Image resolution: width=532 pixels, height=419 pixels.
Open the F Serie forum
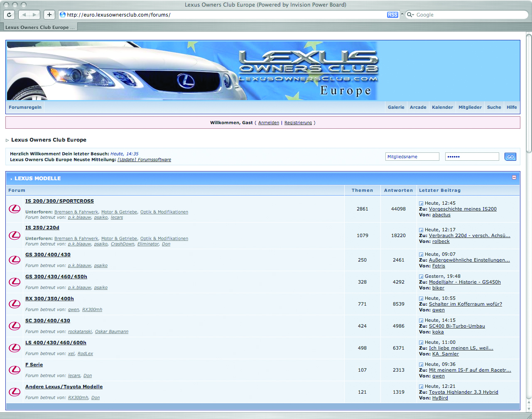click(34, 365)
